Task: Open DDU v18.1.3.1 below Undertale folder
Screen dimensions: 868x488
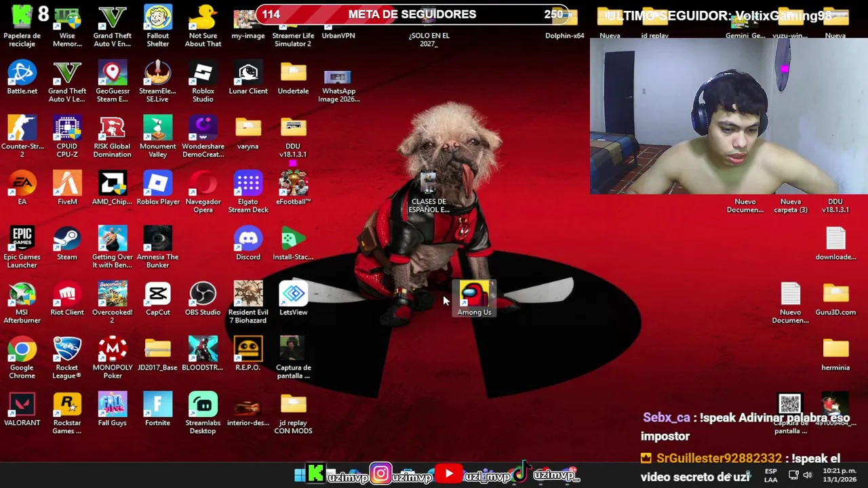Action: click(x=293, y=137)
